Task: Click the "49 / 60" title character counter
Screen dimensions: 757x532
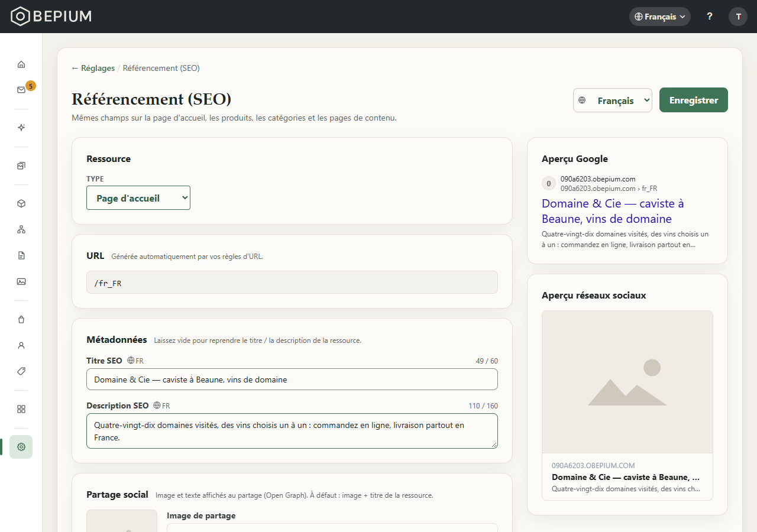Action: pyautogui.click(x=487, y=361)
